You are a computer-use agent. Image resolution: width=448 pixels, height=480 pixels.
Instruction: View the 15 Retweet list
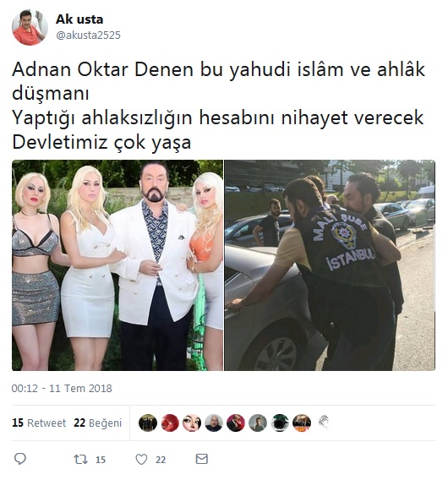39,423
